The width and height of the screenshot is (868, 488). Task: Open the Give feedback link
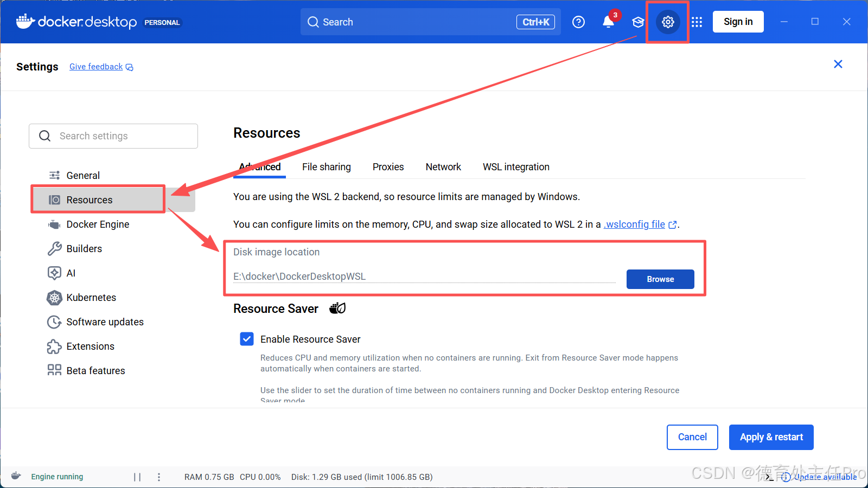click(x=96, y=67)
